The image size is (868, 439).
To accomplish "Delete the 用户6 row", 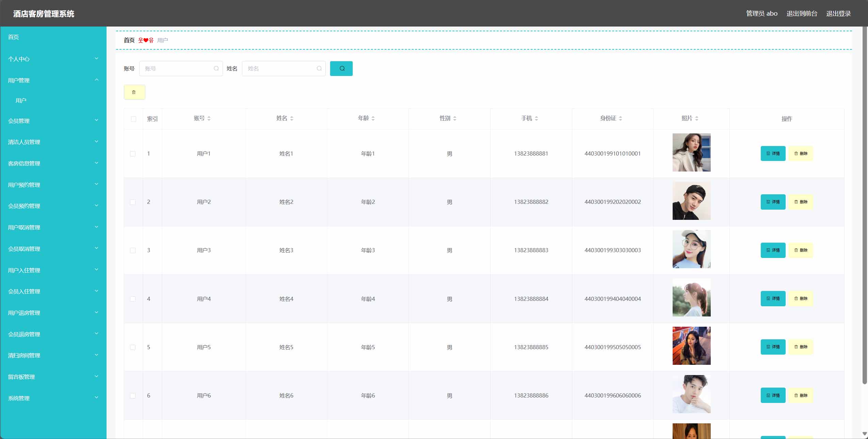I will pos(801,395).
